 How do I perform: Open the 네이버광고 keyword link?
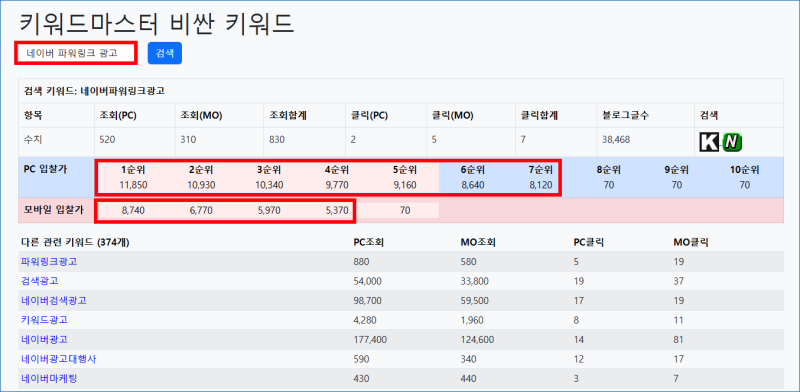pos(45,339)
